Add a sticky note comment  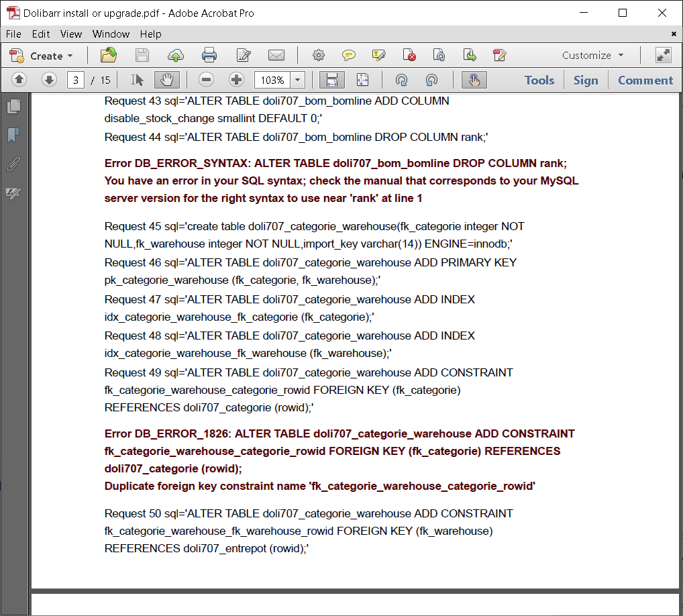coord(349,56)
